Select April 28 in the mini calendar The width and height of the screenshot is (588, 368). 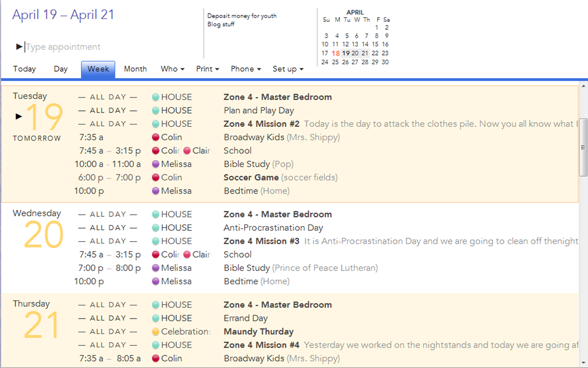[x=365, y=62]
